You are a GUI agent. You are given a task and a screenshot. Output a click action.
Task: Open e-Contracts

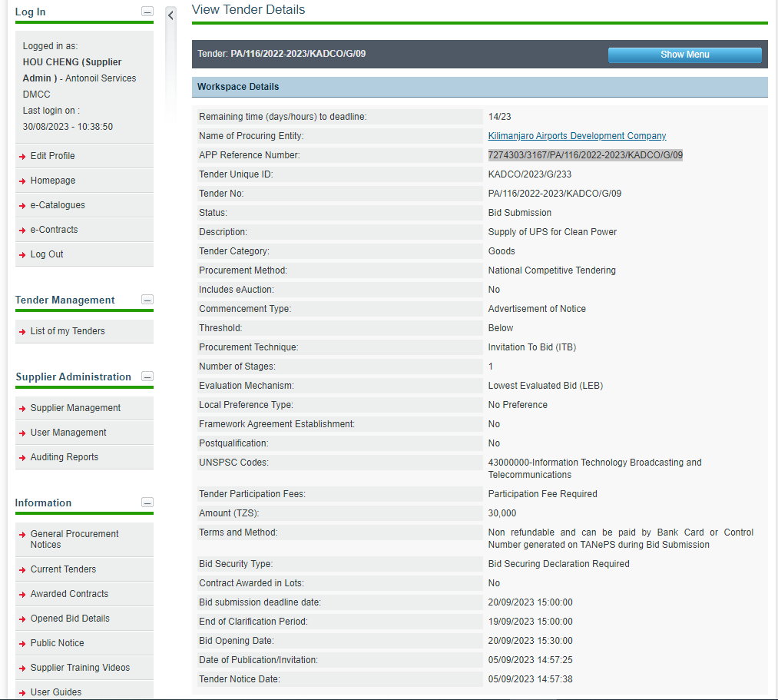54,229
